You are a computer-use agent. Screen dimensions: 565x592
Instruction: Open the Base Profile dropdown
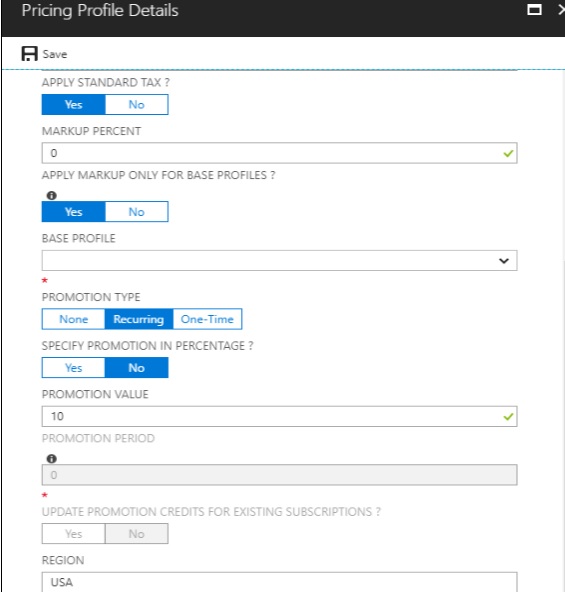[x=279, y=261]
